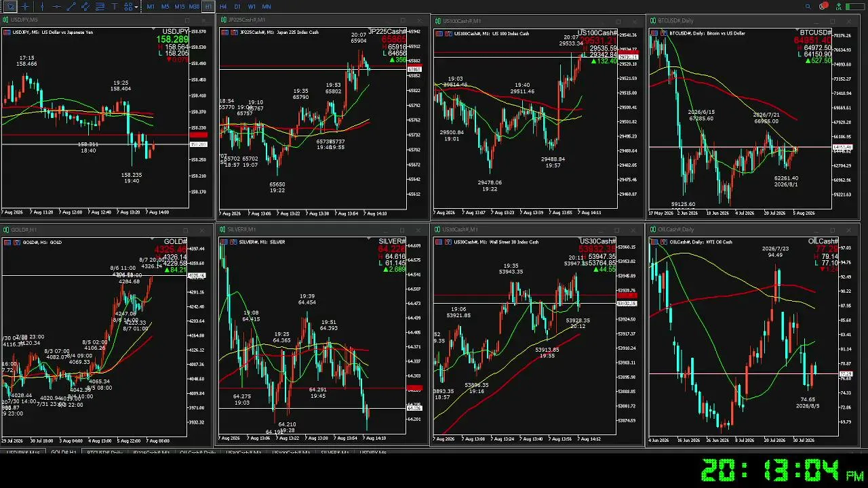Maximize the JP225Cash#,M1 chart window
Viewport: 868px width, 488px height.
coord(403,20)
